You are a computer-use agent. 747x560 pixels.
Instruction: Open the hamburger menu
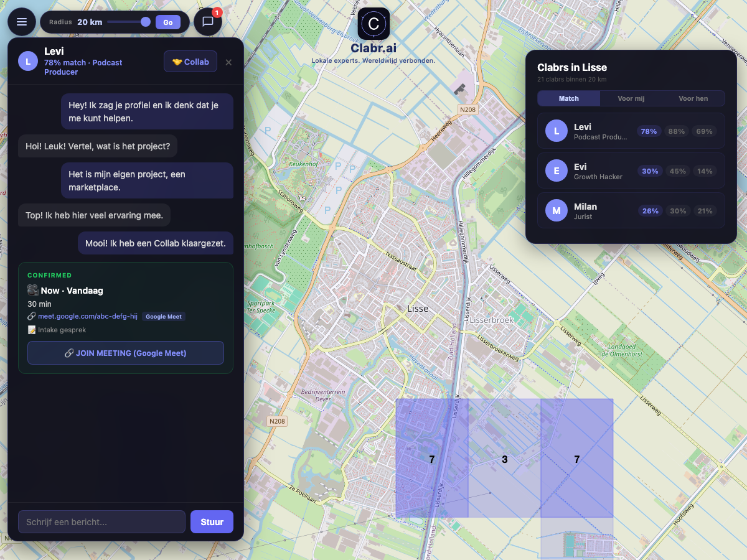22,22
